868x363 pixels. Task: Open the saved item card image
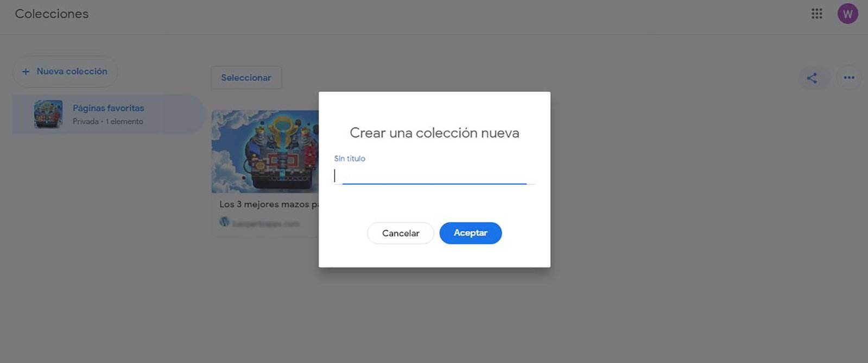(x=265, y=152)
